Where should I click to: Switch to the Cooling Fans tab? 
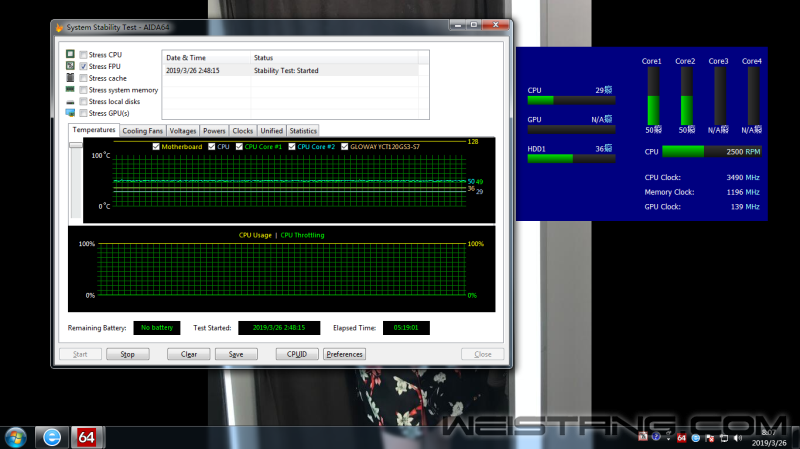(142, 131)
